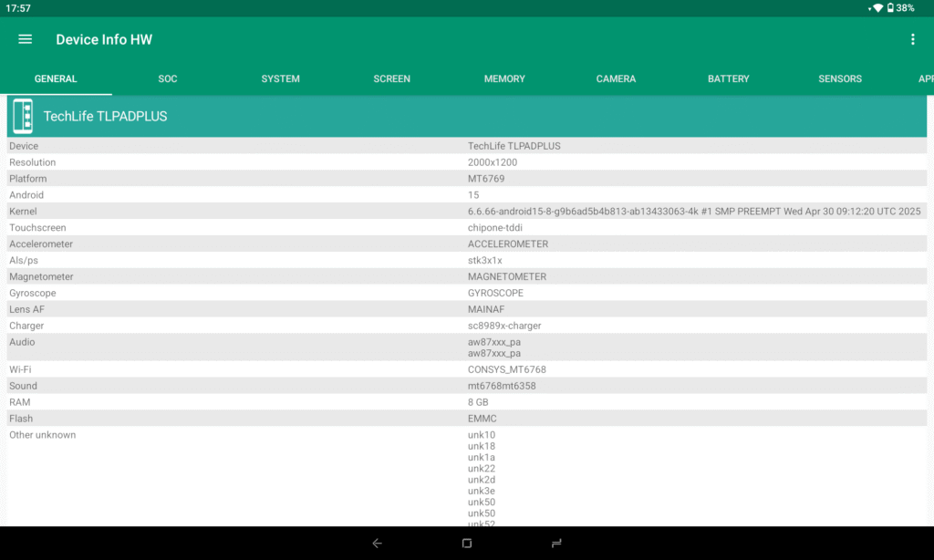This screenshot has width=934, height=560.
Task: Switch to the SOC tab
Action: click(x=168, y=79)
